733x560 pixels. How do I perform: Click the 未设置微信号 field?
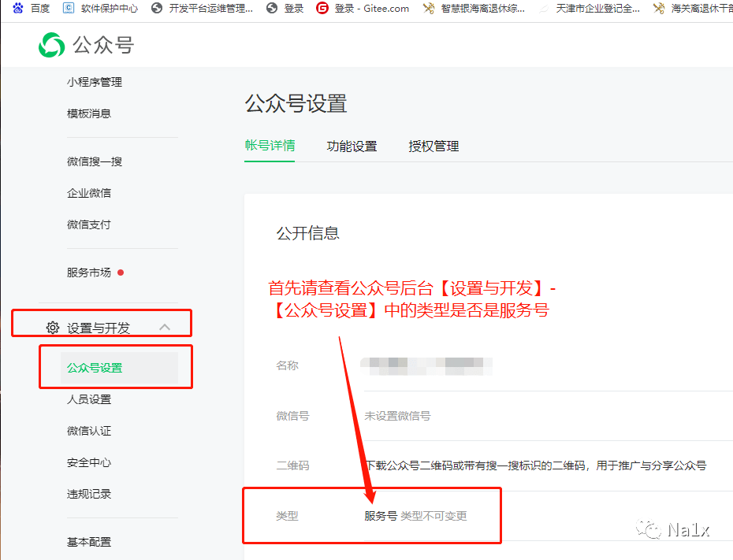pos(397,416)
